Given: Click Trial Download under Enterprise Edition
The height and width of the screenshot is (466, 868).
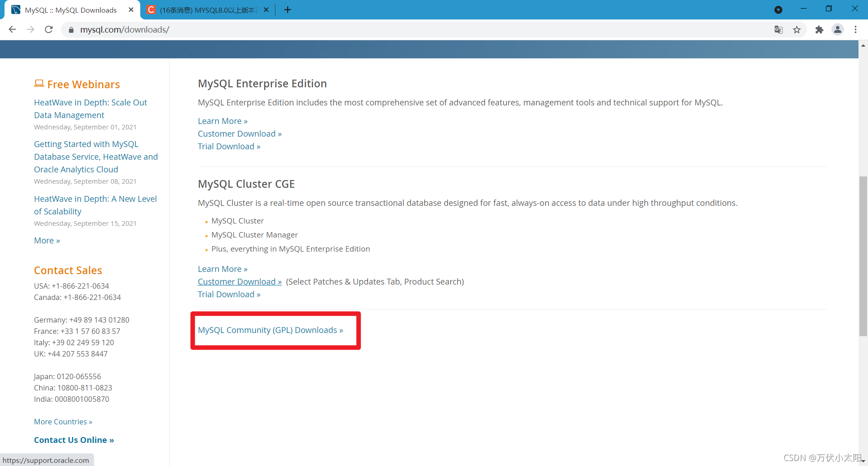Looking at the screenshot, I should (x=229, y=147).
